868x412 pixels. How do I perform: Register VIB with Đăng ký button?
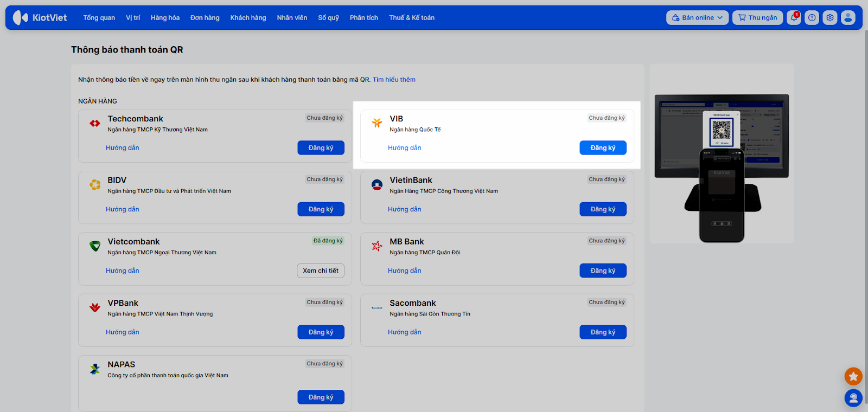click(603, 148)
